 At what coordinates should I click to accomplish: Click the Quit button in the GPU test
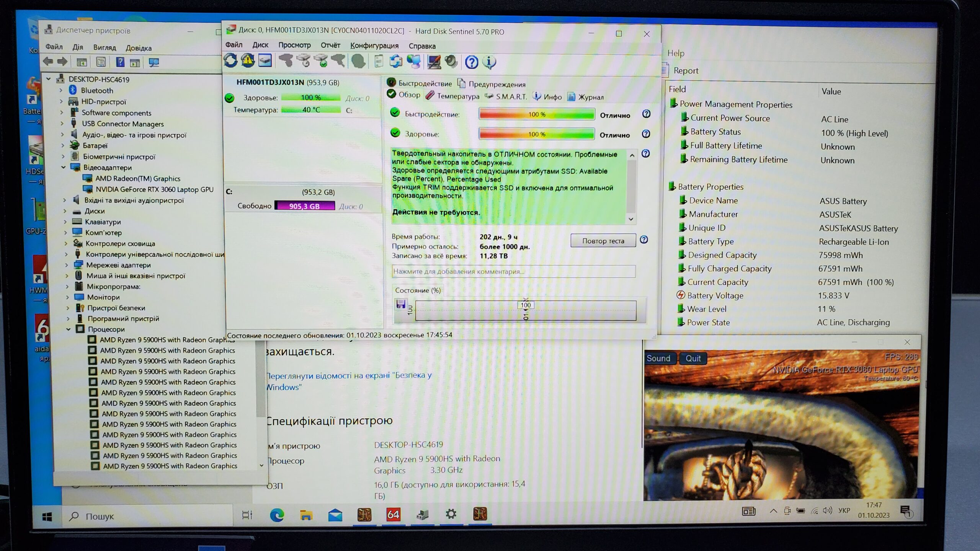pyautogui.click(x=693, y=359)
